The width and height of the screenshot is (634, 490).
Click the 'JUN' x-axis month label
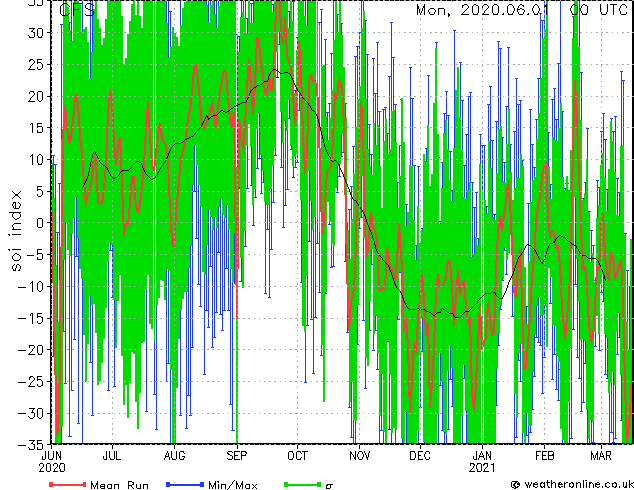(x=52, y=456)
